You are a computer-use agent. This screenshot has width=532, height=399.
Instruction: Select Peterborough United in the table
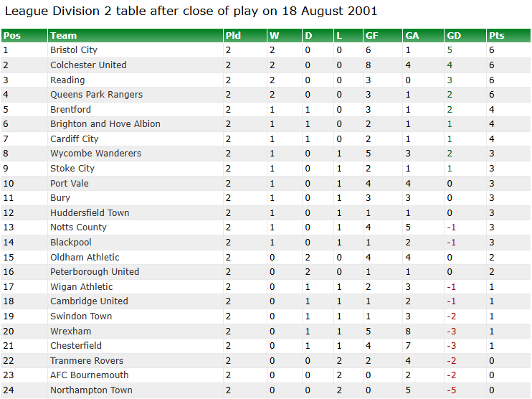click(x=95, y=272)
